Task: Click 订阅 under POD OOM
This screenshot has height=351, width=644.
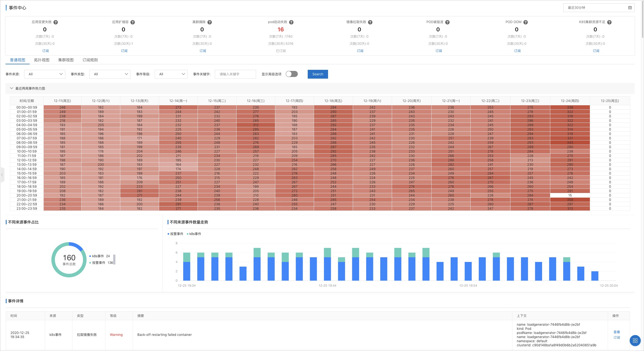Action: [x=517, y=51]
